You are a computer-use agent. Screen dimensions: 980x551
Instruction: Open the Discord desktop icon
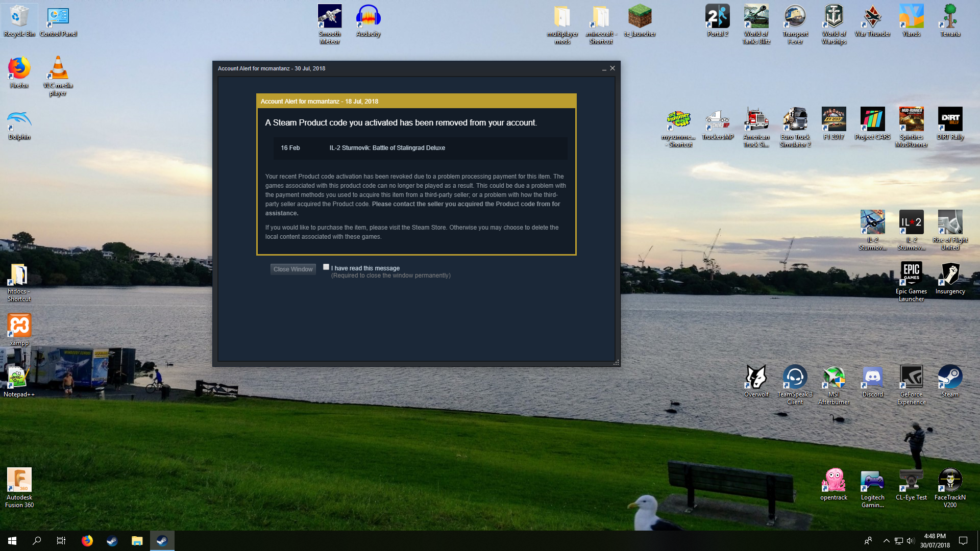pyautogui.click(x=872, y=381)
